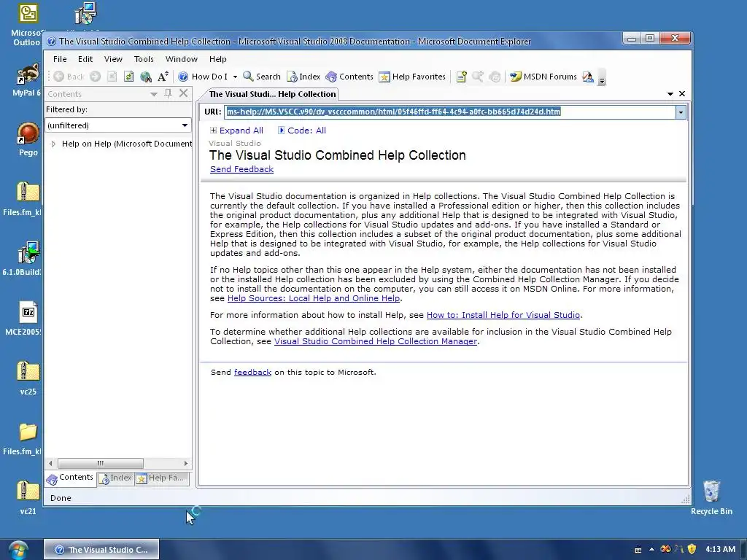Open Index from the toolbar
Viewport: 747px width, 560px height.
303,77
